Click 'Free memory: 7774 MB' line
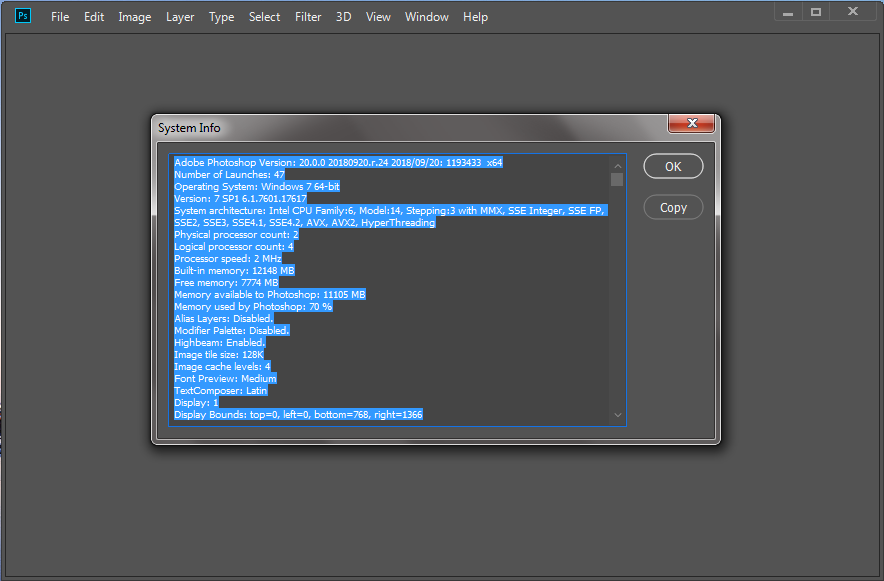This screenshot has width=884, height=581. (x=226, y=282)
